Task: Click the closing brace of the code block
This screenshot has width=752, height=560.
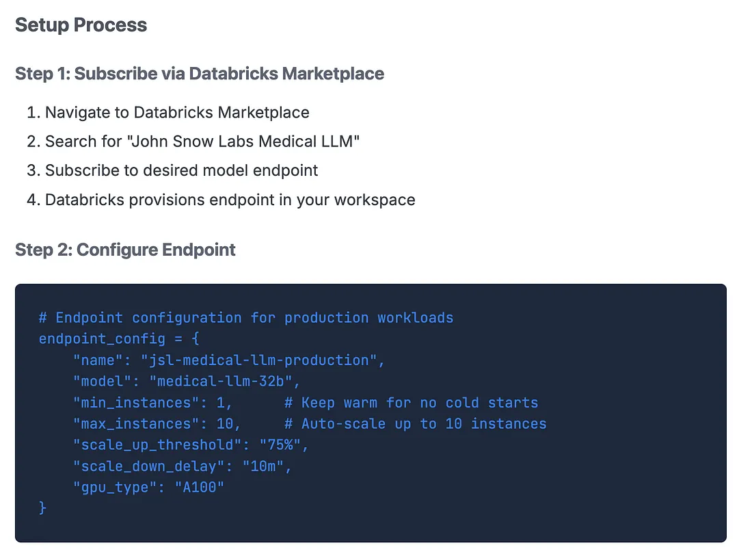Action: point(42,509)
